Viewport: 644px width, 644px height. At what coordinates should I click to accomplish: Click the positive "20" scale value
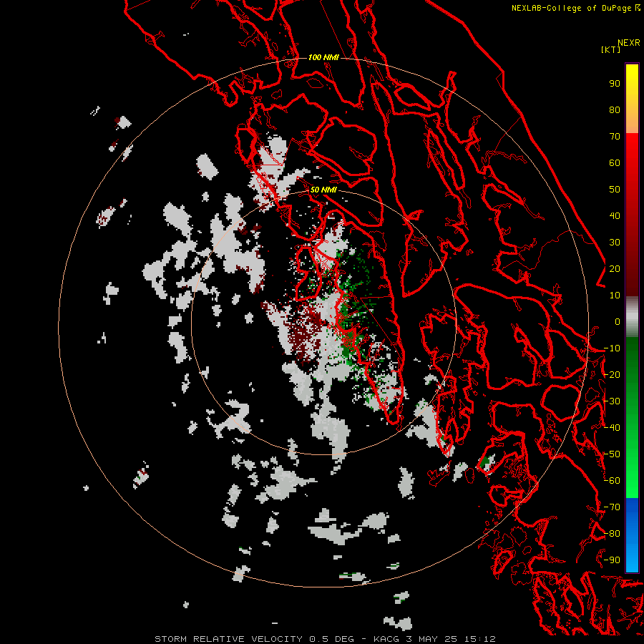(x=615, y=268)
